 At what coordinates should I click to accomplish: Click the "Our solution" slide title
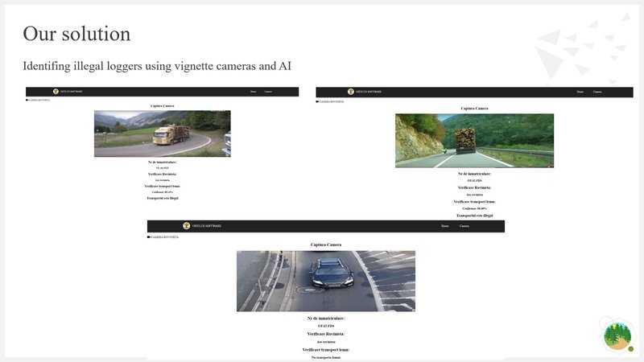coord(76,34)
